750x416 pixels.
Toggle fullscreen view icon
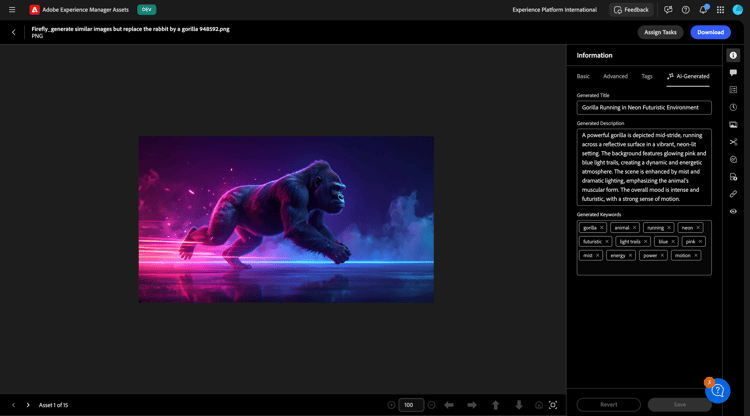pos(553,405)
